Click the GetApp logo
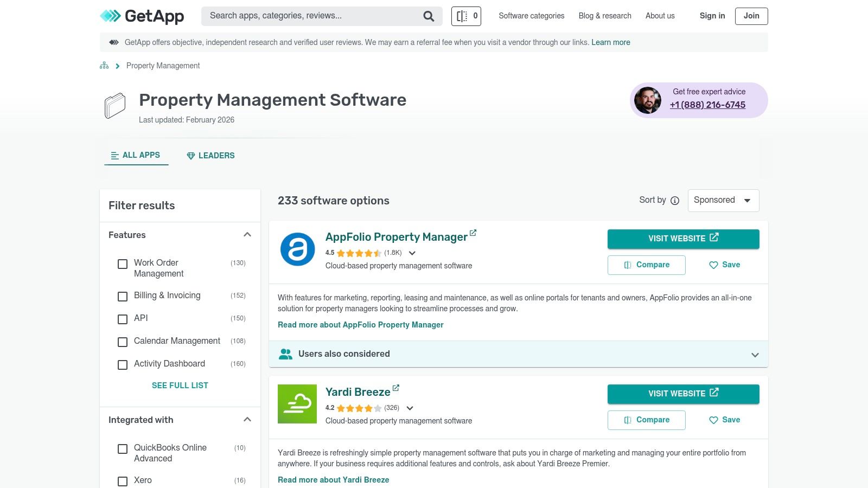Screen dimensions: 868x488 (142, 16)
